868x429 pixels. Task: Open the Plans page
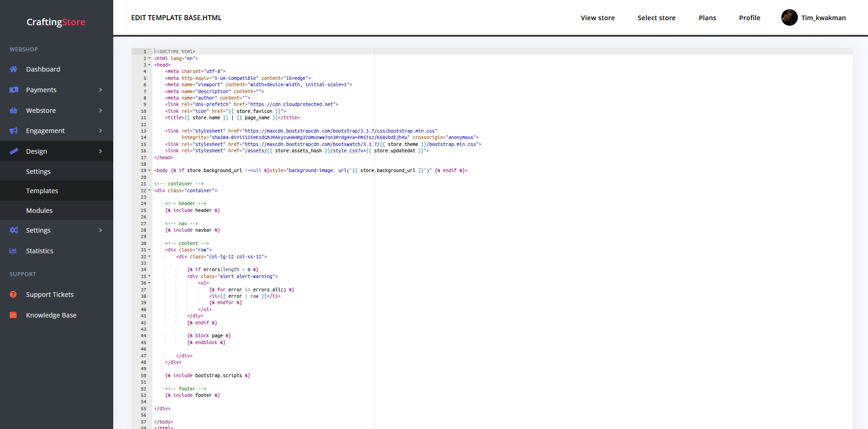[x=707, y=18]
